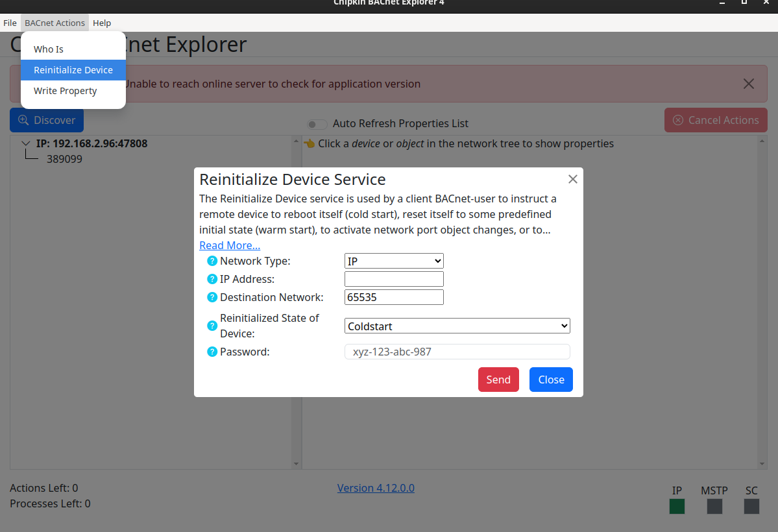Click the MSTP status indicator square
This screenshot has height=532, width=778.
[714, 506]
